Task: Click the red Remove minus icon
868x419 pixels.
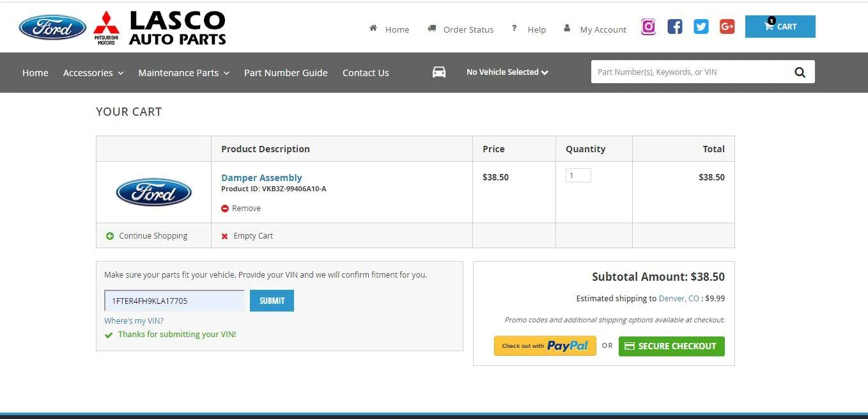Action: 225,209
